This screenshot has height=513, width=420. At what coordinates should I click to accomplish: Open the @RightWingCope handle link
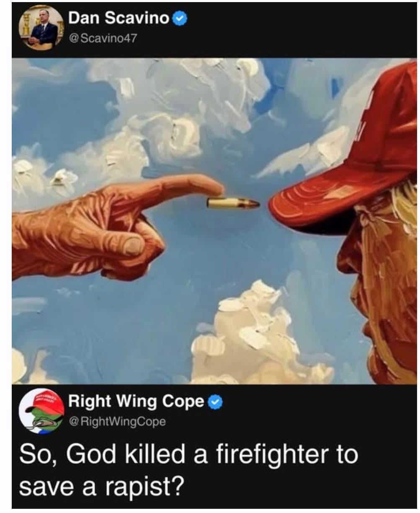[117, 421]
